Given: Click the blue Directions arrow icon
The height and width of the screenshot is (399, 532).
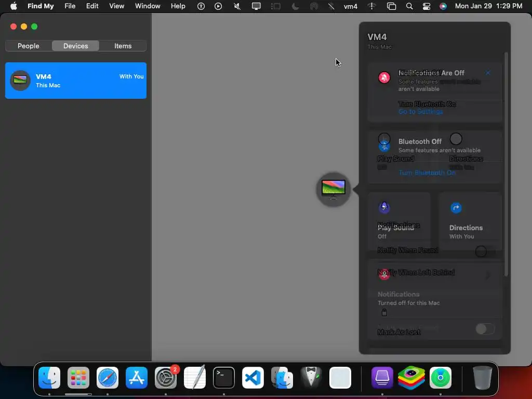Looking at the screenshot, I should pyautogui.click(x=456, y=208).
